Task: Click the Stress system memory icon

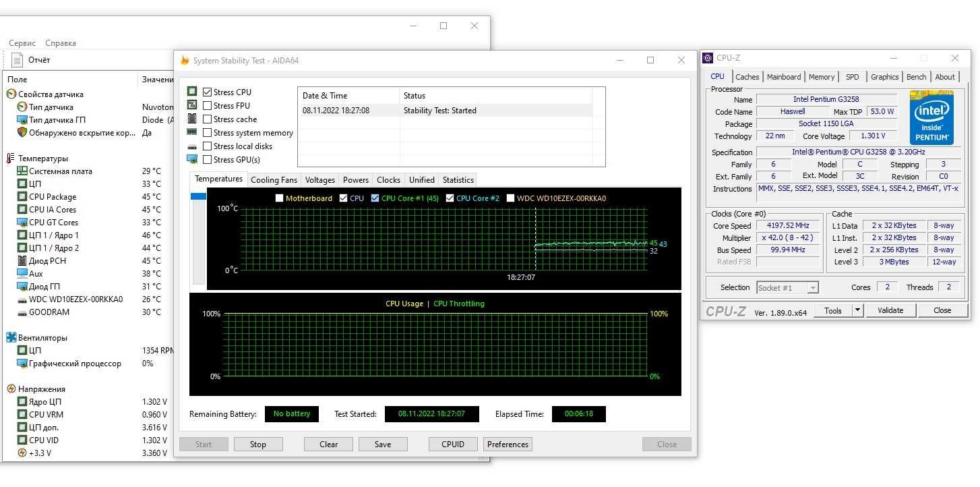Action: tap(192, 133)
